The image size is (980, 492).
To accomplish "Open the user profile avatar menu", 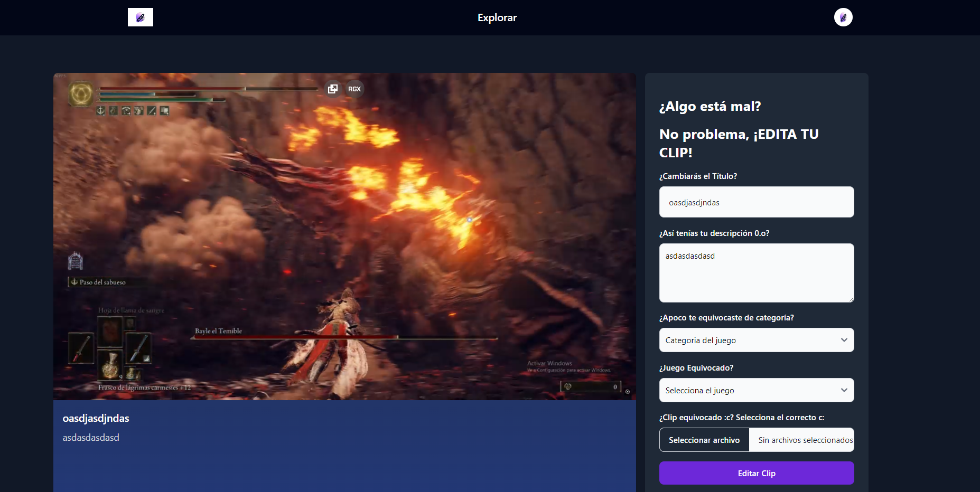I will click(x=843, y=17).
